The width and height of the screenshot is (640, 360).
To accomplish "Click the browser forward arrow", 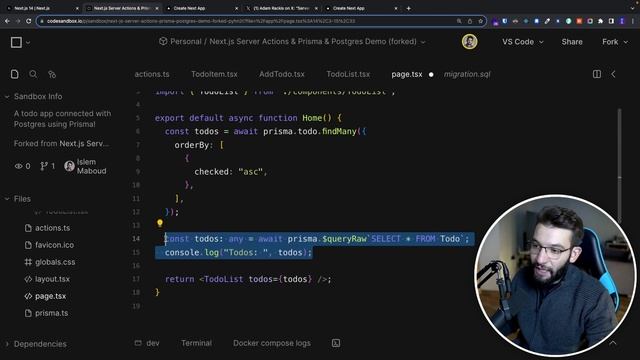I will coord(18,21).
